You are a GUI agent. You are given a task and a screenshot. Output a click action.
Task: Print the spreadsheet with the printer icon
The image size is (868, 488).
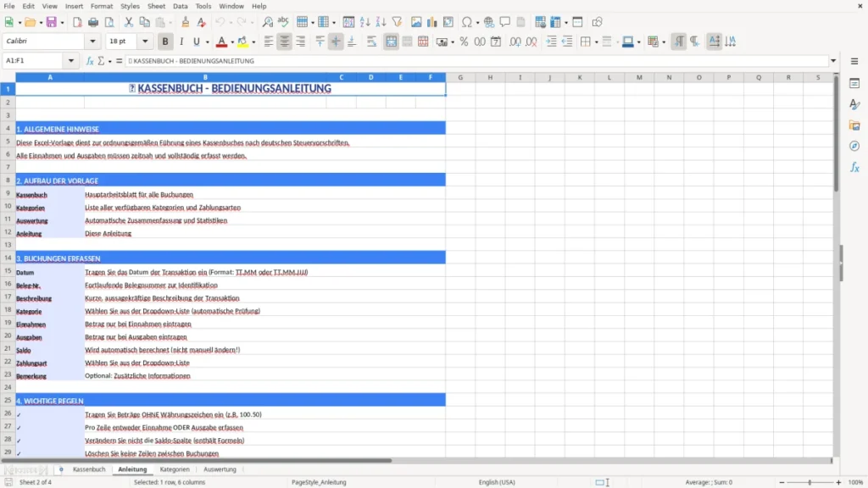(x=93, y=22)
